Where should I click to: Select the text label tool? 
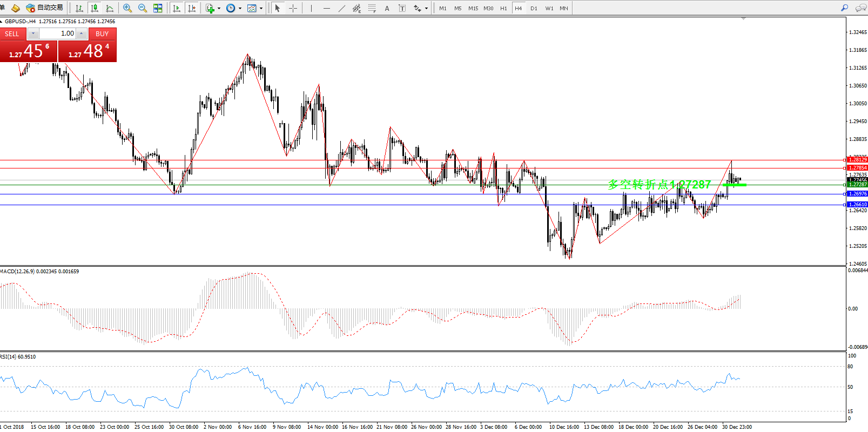click(387, 8)
